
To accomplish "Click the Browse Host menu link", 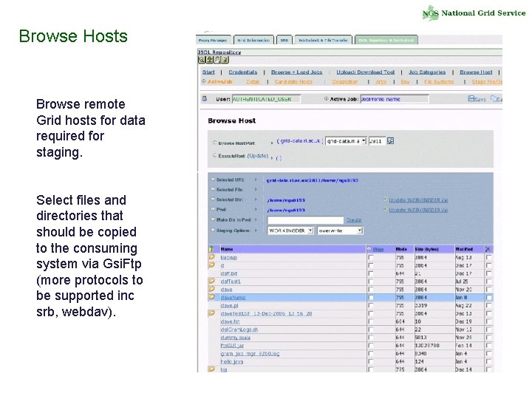I will point(476,72).
